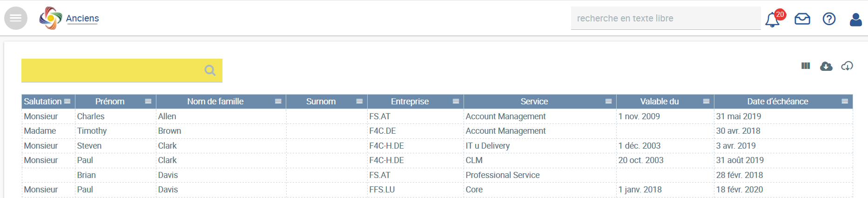Image resolution: width=868 pixels, height=198 pixels.
Task: Focus the free text search field
Action: pos(666,18)
